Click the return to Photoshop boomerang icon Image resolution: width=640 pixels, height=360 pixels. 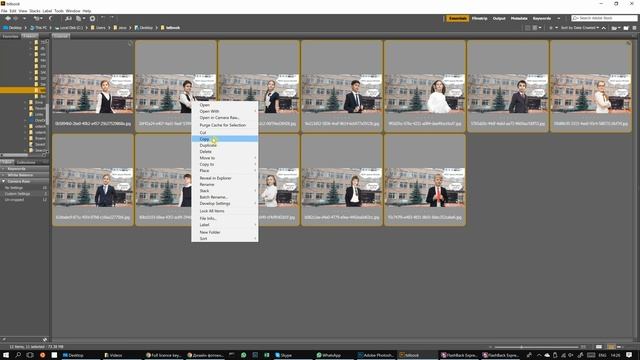pyautogui.click(x=51, y=18)
